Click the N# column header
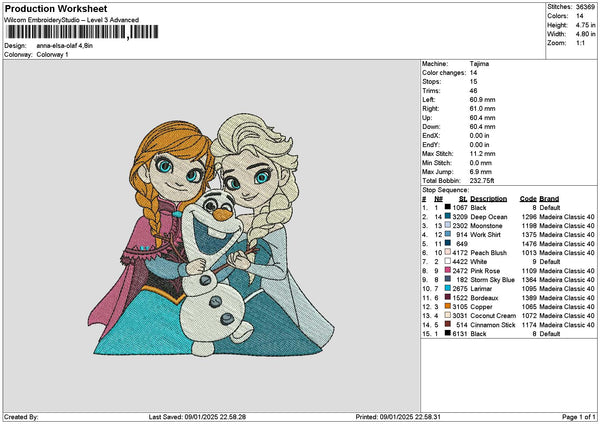The image size is (600, 424). click(439, 199)
